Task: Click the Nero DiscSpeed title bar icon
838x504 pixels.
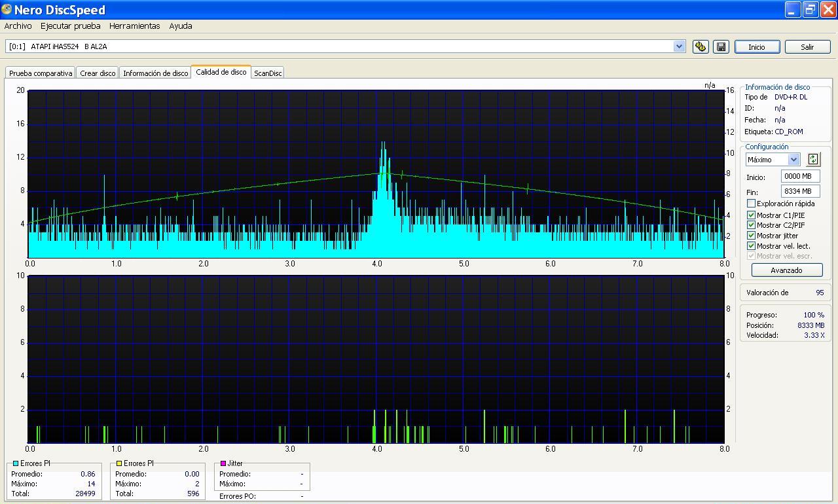Action: pyautogui.click(x=7, y=10)
